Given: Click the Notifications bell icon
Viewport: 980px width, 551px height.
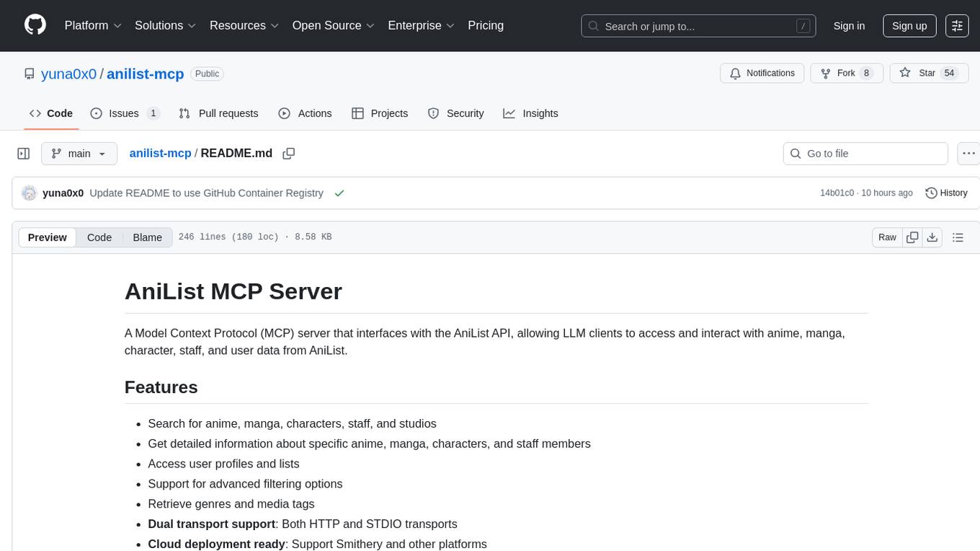Looking at the screenshot, I should click(736, 73).
